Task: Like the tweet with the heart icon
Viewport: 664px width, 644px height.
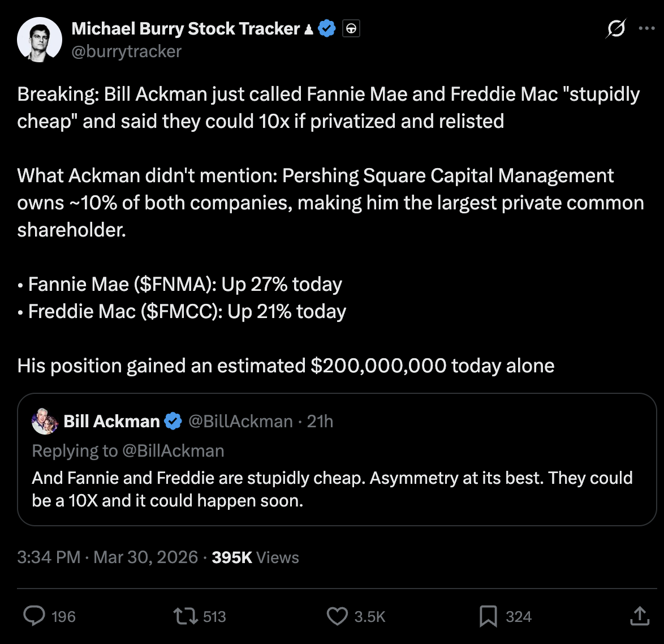Action: click(338, 616)
